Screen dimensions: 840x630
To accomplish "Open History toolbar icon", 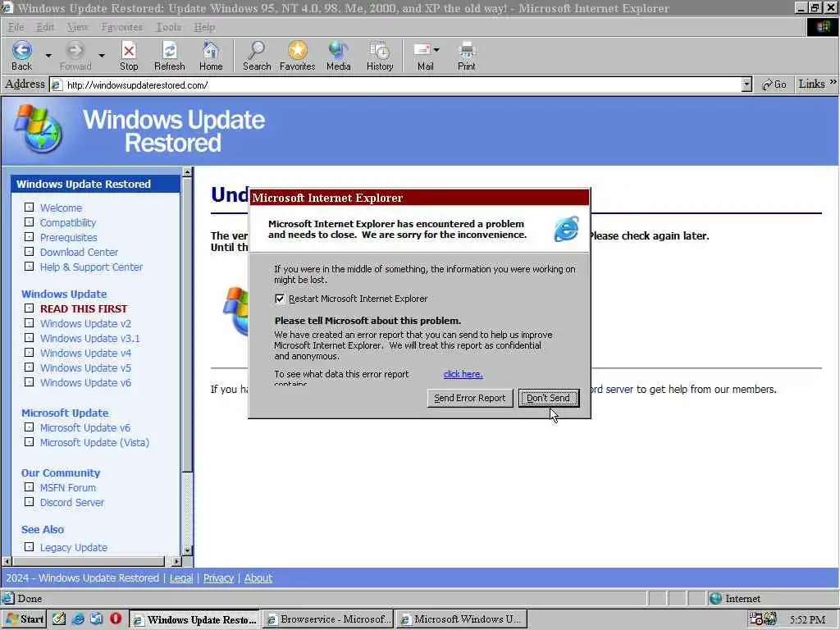I will pyautogui.click(x=380, y=55).
